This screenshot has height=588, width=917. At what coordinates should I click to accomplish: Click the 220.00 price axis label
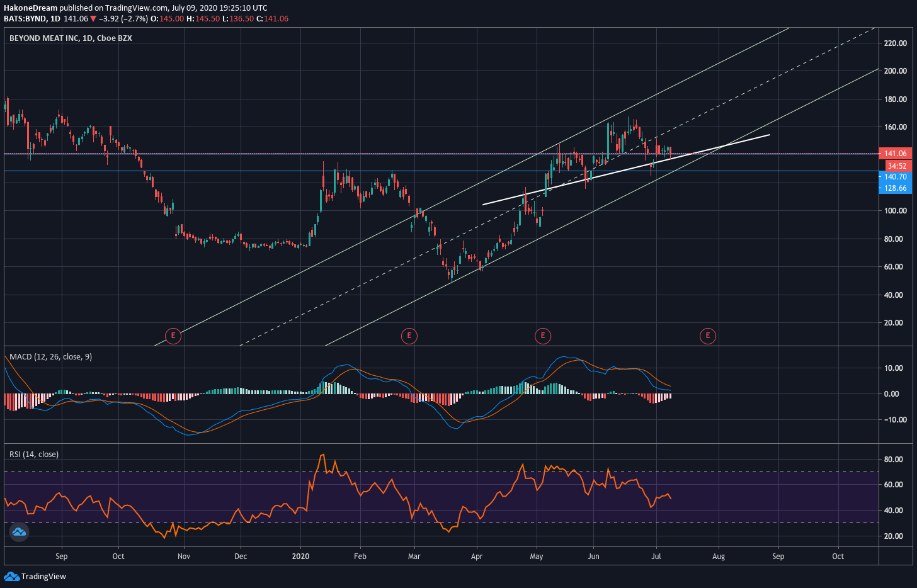click(x=895, y=43)
